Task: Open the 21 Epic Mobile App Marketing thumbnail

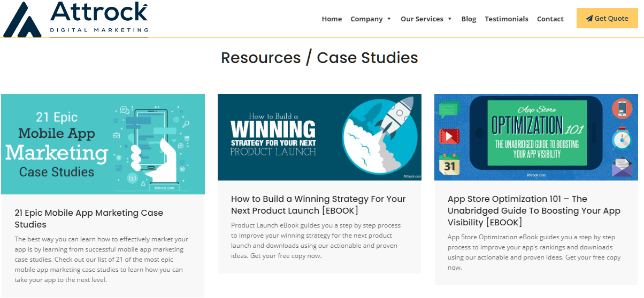Action: click(x=103, y=144)
